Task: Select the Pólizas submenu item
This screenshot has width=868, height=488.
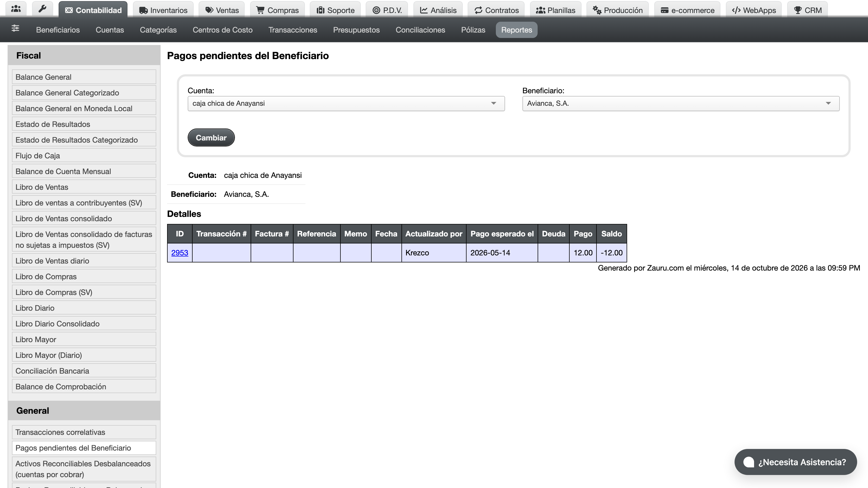Action: pos(473,30)
